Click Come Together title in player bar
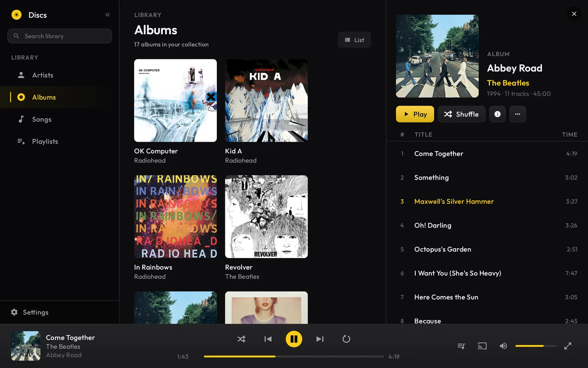The image size is (588, 368). click(70, 337)
